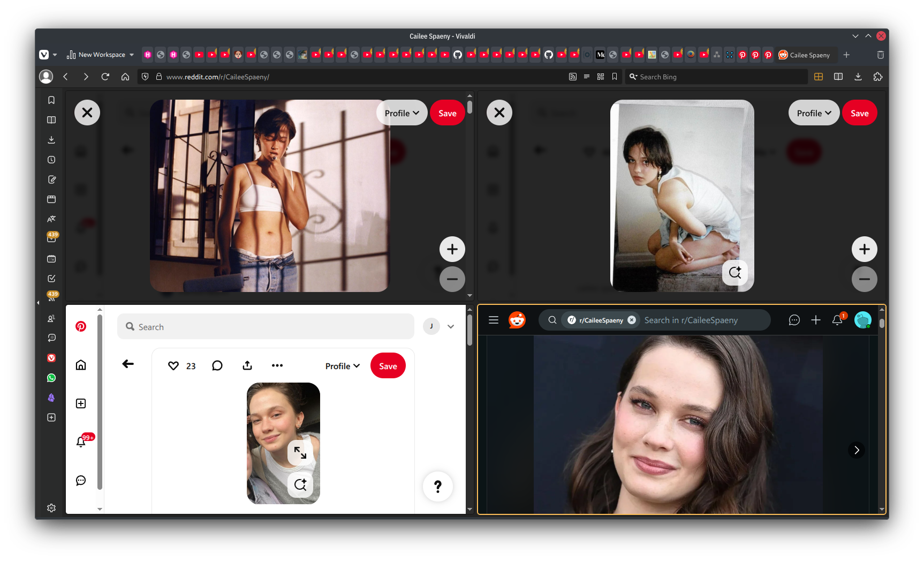Open the Contacts panel in sidebar
The width and height of the screenshot is (924, 561).
coord(51,318)
